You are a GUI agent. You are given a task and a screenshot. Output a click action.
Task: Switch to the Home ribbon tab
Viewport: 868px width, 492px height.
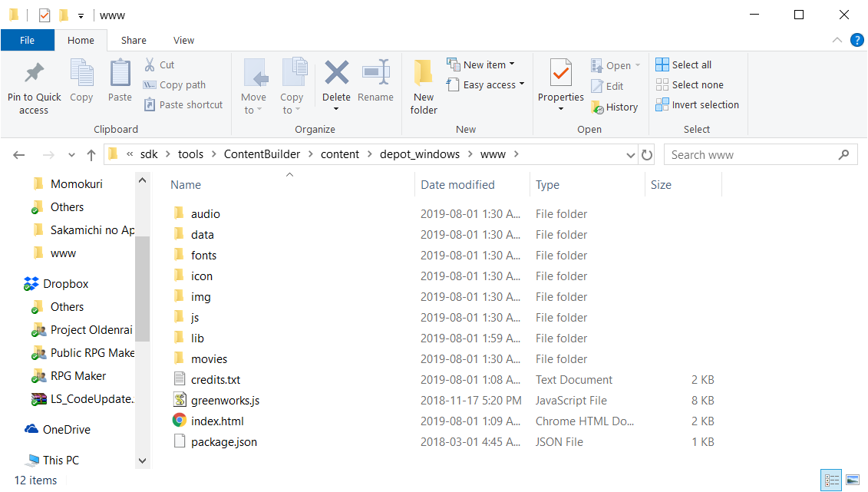click(x=81, y=41)
